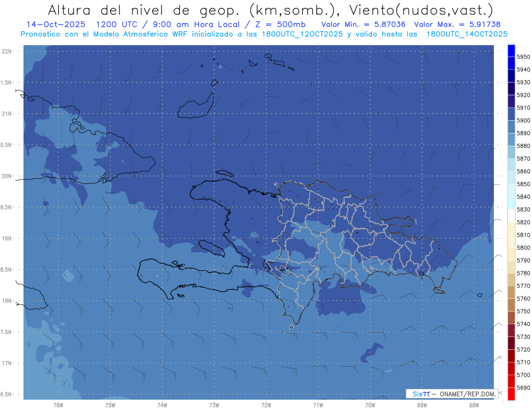Click the legend value '5800'
Viewport: 532px width, 411px height.
click(524, 248)
